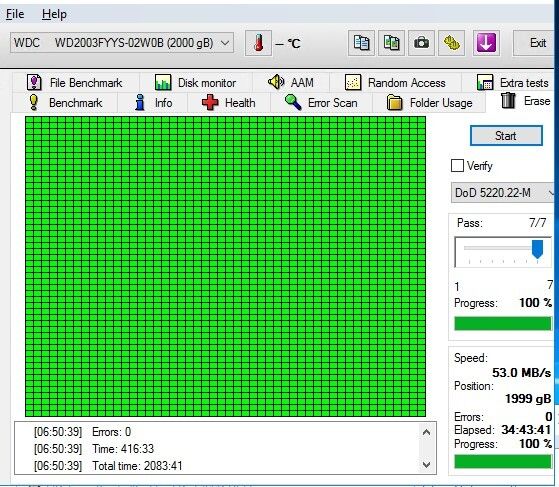Click the log scroll down arrow
Screen dimensions: 559x487
pos(426,465)
